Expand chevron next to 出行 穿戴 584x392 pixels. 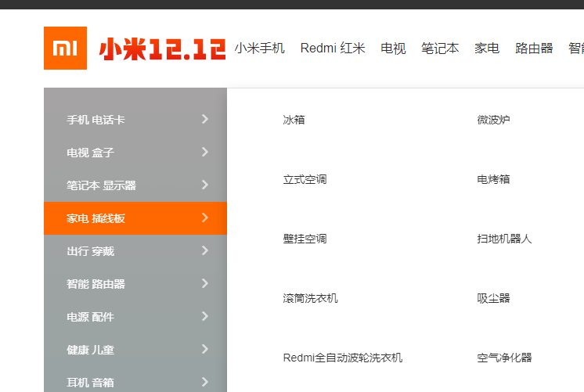pyautogui.click(x=205, y=250)
